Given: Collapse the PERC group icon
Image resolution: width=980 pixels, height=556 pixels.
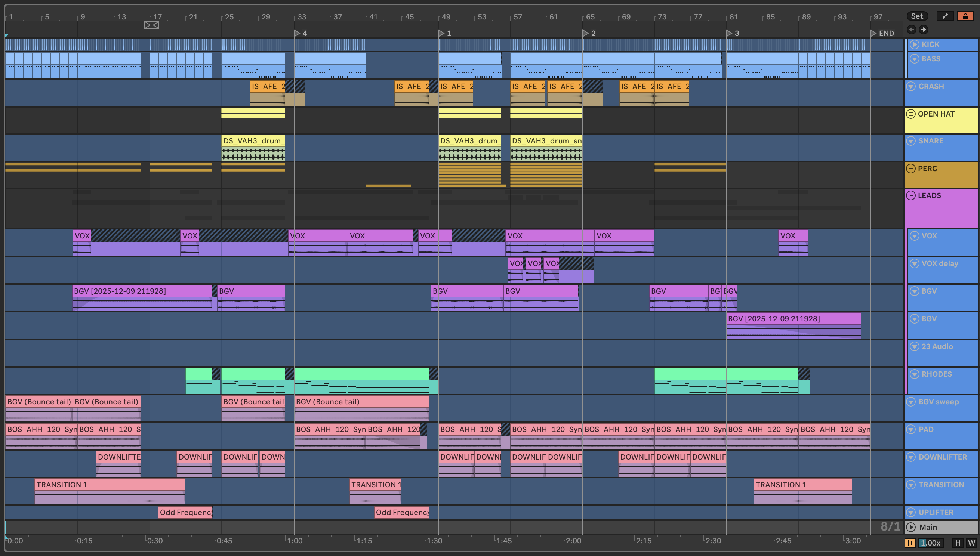Looking at the screenshot, I should (x=911, y=169).
